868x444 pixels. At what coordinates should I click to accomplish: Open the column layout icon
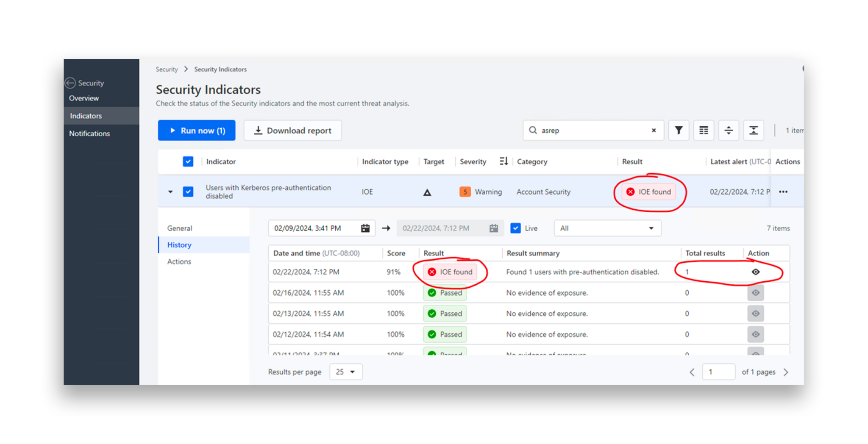click(x=704, y=130)
